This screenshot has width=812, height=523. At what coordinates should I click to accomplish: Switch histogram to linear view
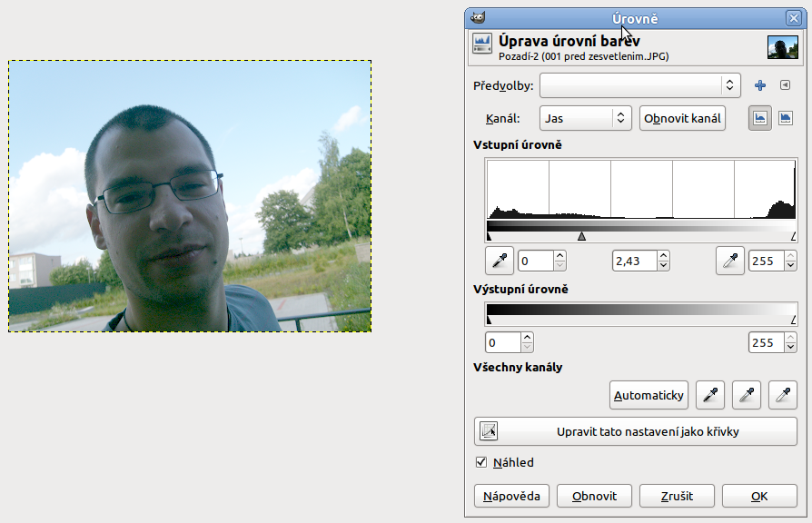[759, 118]
